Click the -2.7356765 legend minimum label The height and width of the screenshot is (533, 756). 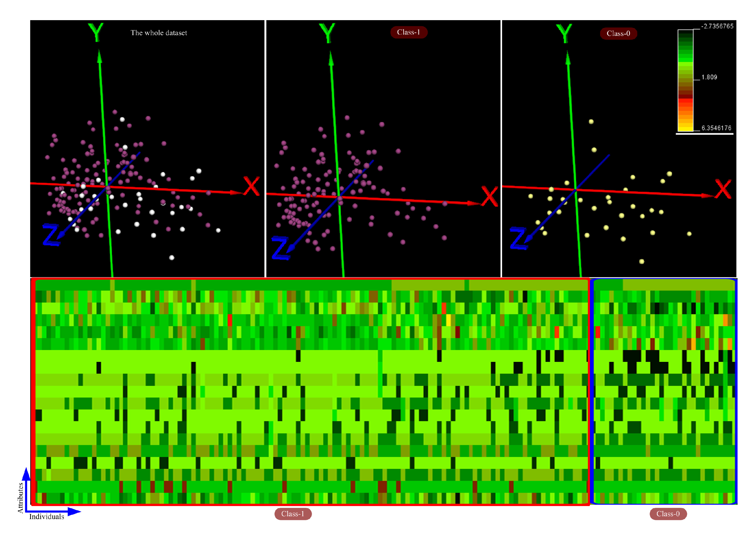tap(717, 26)
